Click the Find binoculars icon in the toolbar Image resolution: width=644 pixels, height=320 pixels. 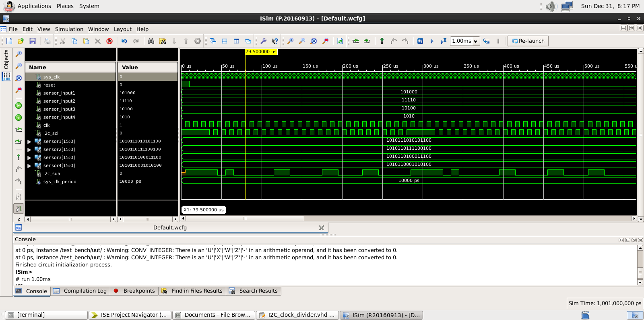click(151, 41)
